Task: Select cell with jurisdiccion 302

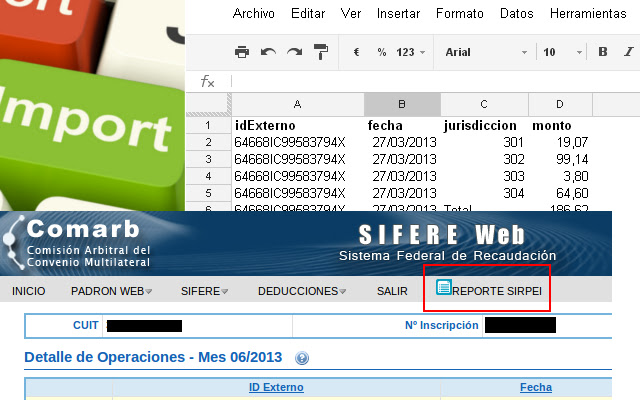Action: click(x=484, y=159)
